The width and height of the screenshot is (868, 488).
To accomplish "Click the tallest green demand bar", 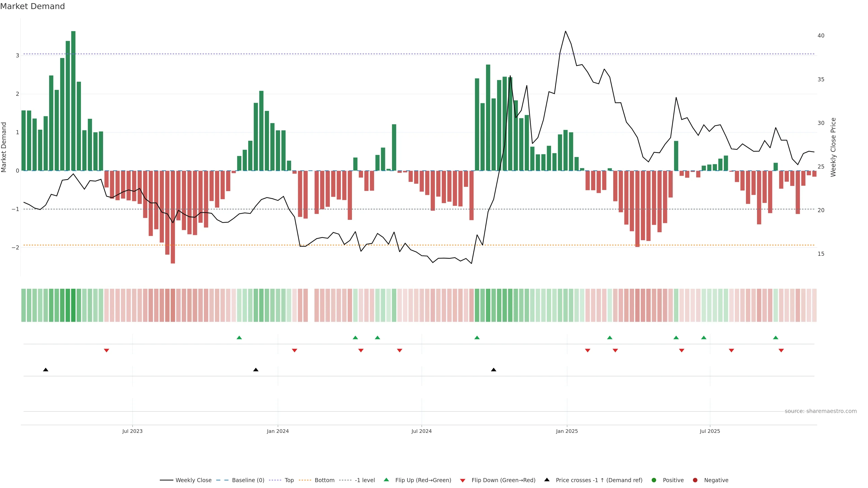I will [x=73, y=101].
